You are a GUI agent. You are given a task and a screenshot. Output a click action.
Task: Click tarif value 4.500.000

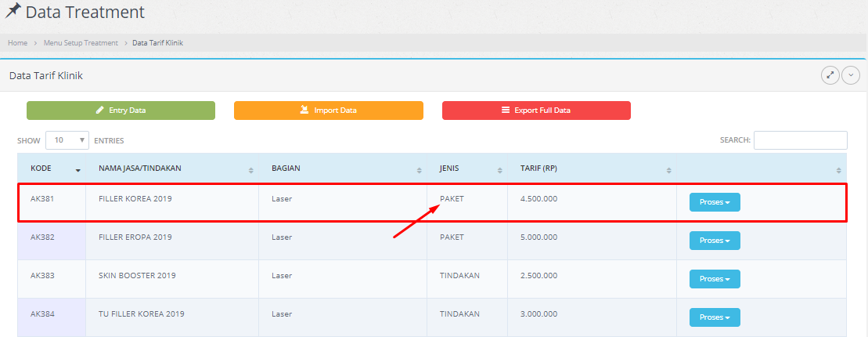click(x=538, y=198)
